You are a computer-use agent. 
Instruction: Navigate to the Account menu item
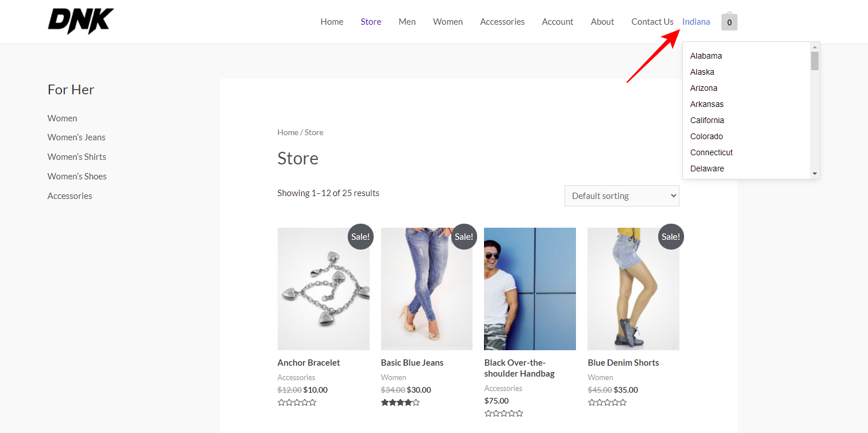point(557,22)
